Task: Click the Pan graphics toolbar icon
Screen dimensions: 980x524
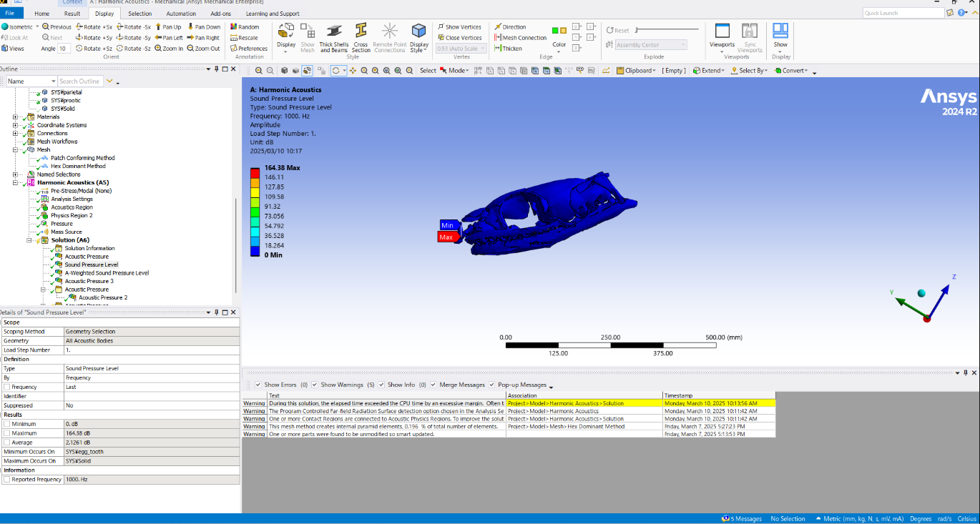Action: coord(353,70)
